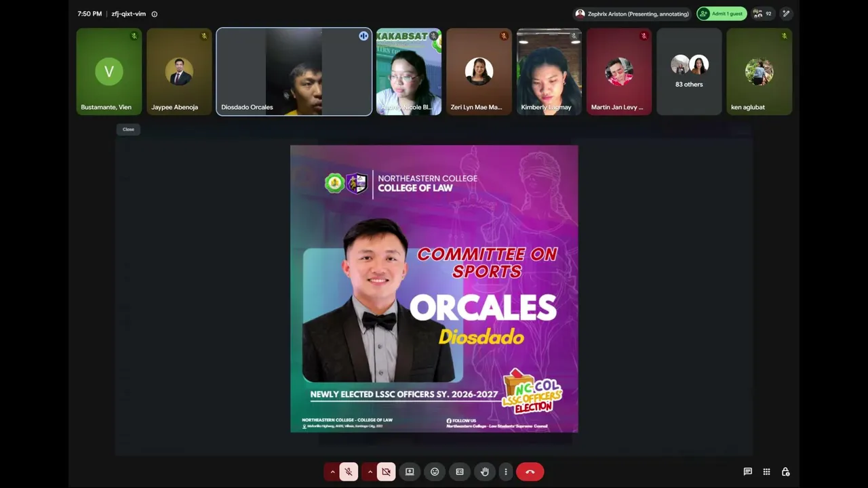The width and height of the screenshot is (868, 488).
Task: Open the three-dot more options menu
Action: click(x=505, y=472)
